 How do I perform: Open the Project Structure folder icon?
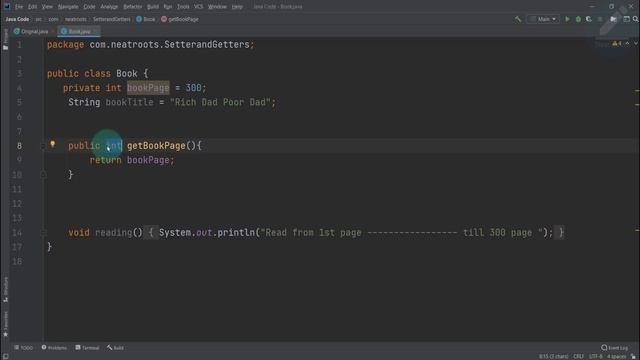[x=613, y=19]
